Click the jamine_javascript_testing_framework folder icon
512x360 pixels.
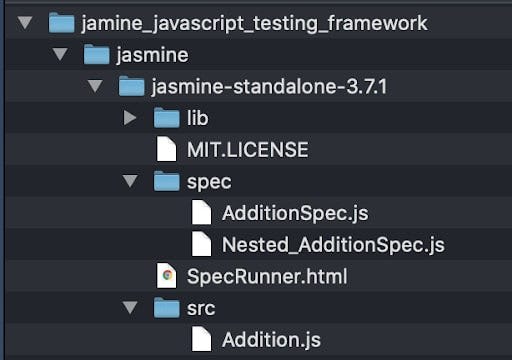pos(61,23)
